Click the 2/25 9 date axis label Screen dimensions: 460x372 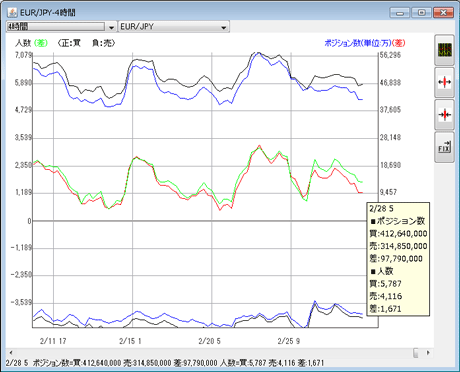tap(289, 341)
